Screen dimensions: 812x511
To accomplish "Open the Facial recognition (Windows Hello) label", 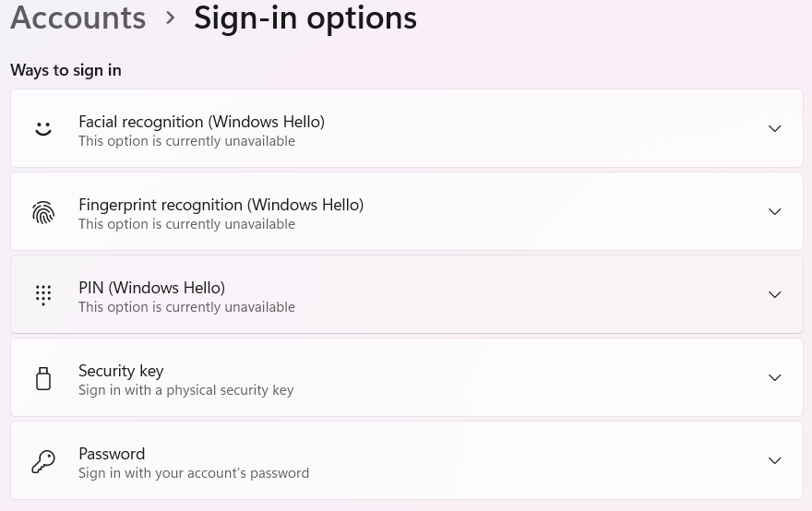I will [201, 122].
